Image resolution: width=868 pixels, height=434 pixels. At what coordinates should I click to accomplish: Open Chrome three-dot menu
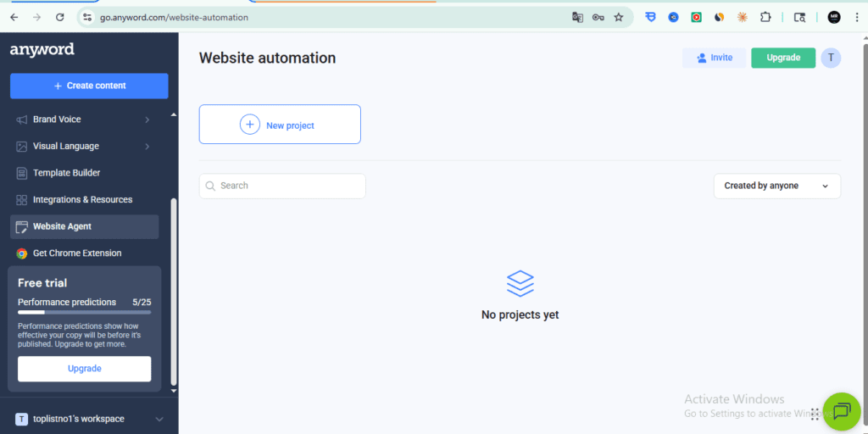tap(856, 17)
